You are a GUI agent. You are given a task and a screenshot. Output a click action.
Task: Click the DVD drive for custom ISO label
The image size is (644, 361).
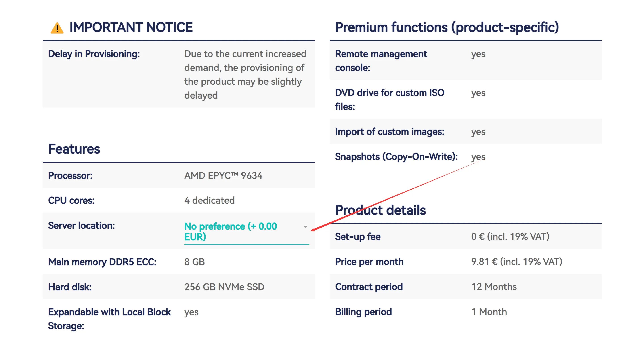pos(389,99)
